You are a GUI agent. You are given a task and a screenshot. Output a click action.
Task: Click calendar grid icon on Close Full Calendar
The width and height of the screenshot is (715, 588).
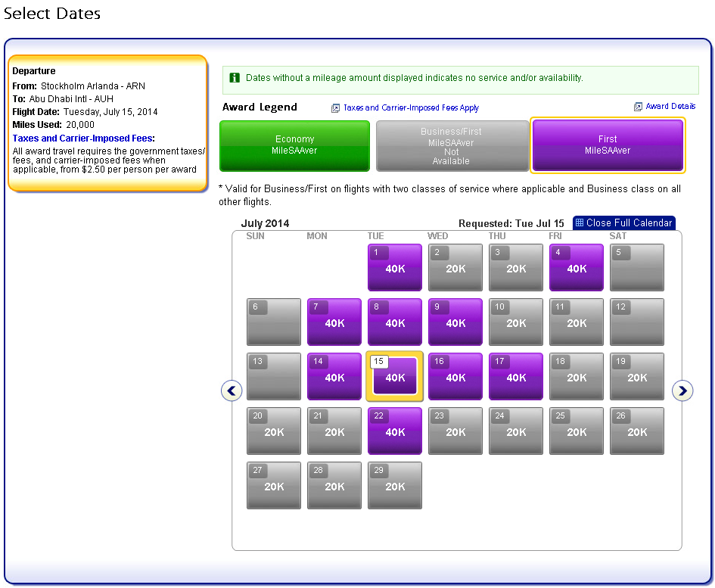tap(580, 223)
